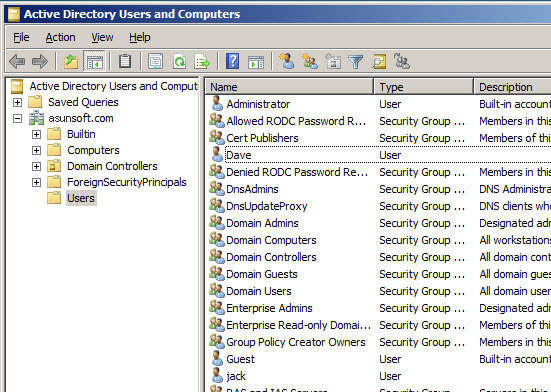This screenshot has height=392, width=551.
Task: Open the View menu
Action: (102, 37)
